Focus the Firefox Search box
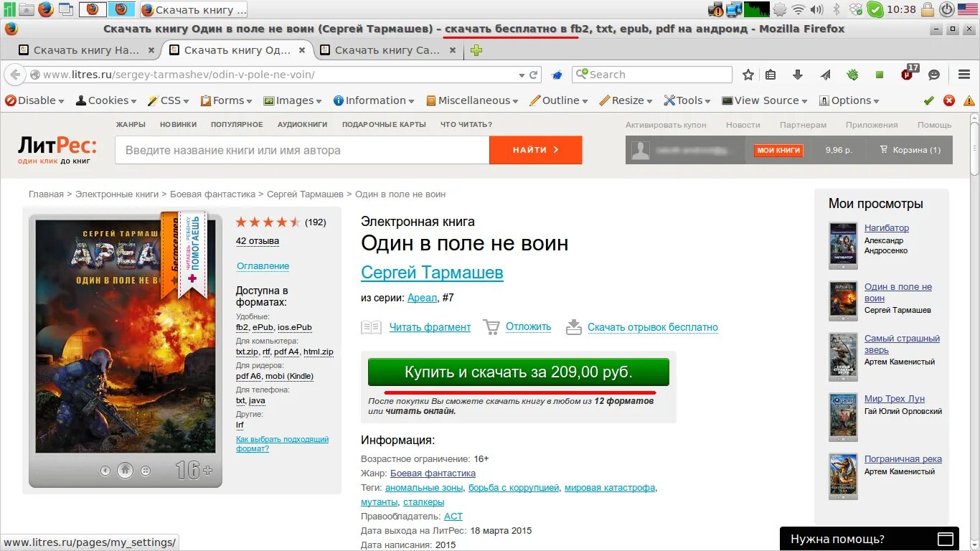980x551 pixels. tap(651, 75)
